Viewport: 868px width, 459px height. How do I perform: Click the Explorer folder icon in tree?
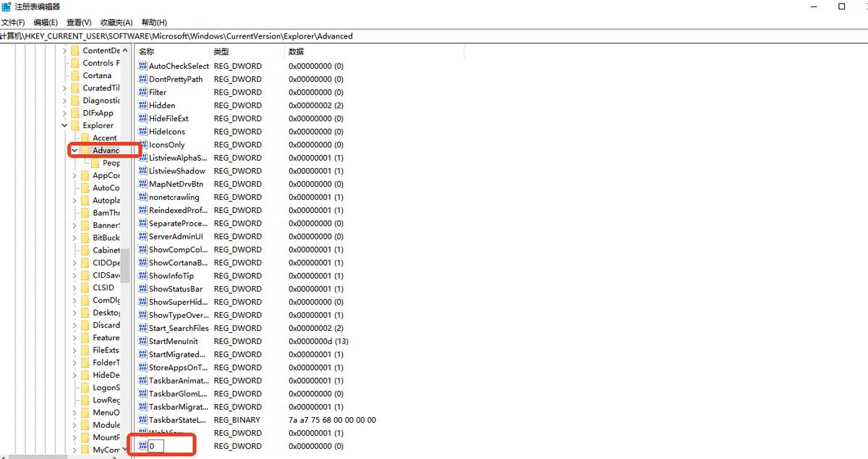coord(75,125)
